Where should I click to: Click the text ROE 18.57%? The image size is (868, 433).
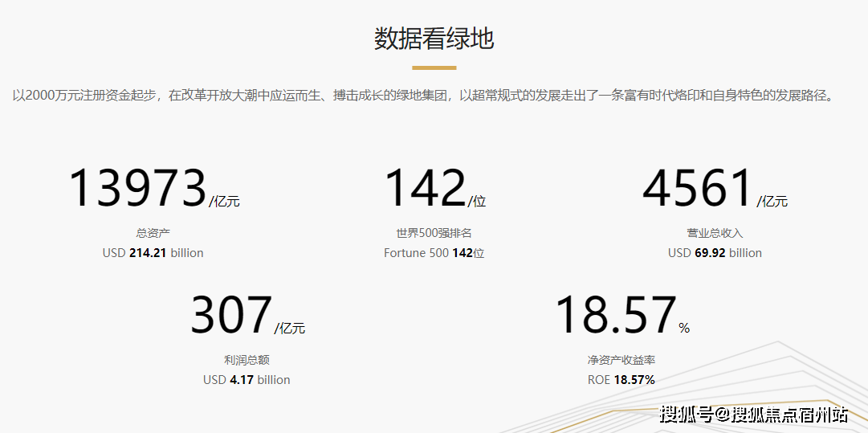click(621, 380)
